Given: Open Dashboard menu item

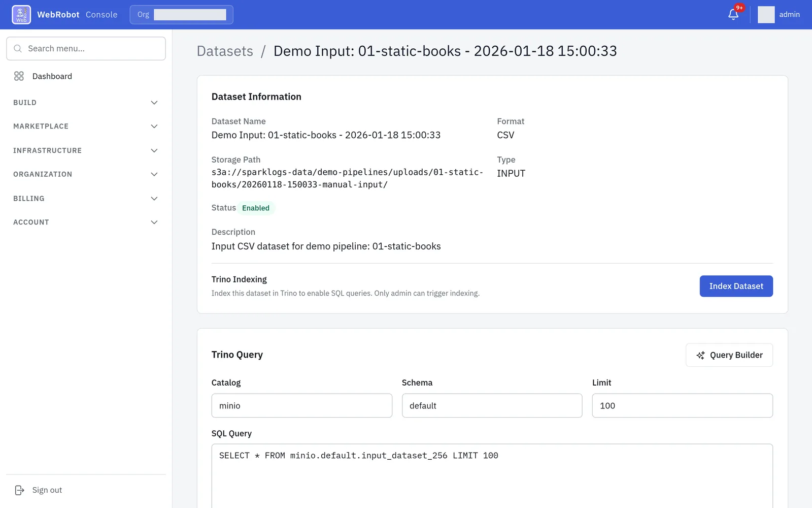Looking at the screenshot, I should coord(86,76).
